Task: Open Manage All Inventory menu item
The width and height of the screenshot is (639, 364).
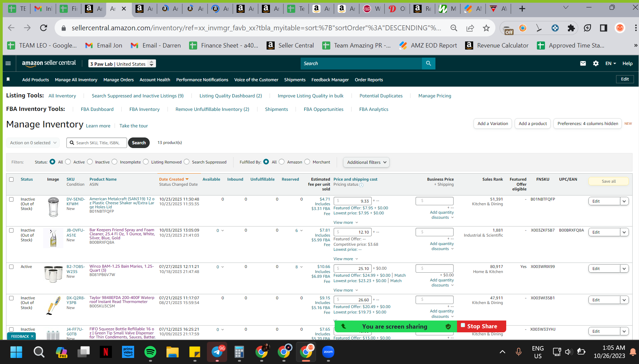Action: 76,80
